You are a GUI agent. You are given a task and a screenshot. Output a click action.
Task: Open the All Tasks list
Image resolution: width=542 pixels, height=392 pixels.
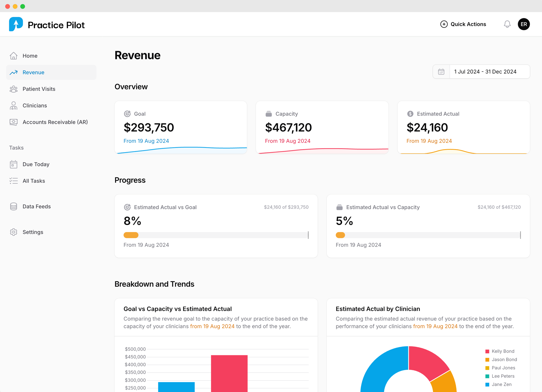pos(34,181)
